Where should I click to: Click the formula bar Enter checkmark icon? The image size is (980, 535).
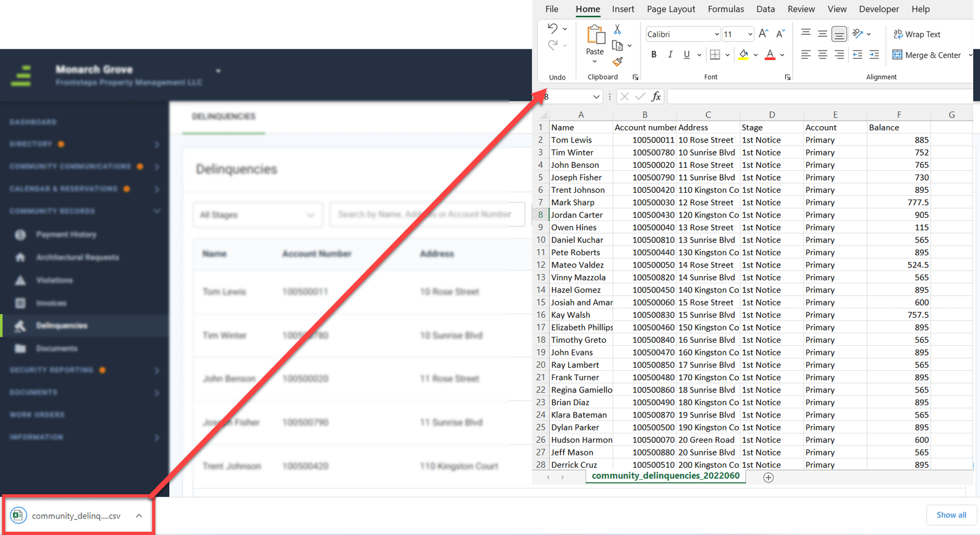coord(640,96)
